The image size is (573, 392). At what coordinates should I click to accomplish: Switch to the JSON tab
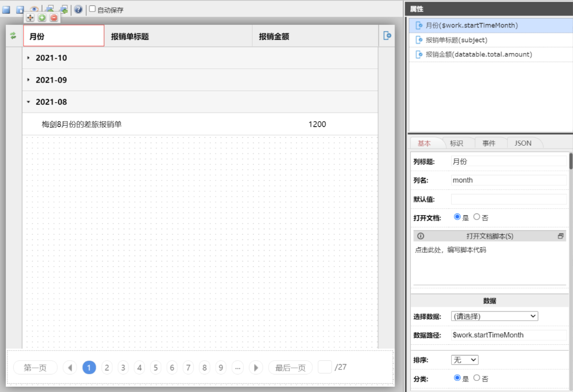[523, 143]
